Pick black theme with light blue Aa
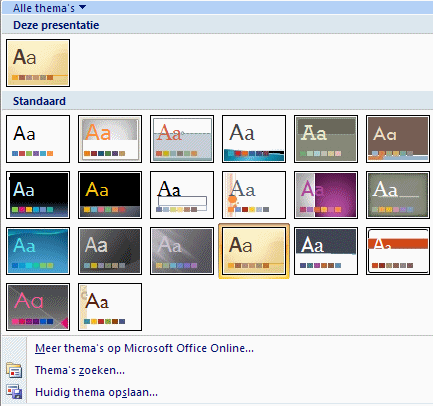 click(x=38, y=195)
